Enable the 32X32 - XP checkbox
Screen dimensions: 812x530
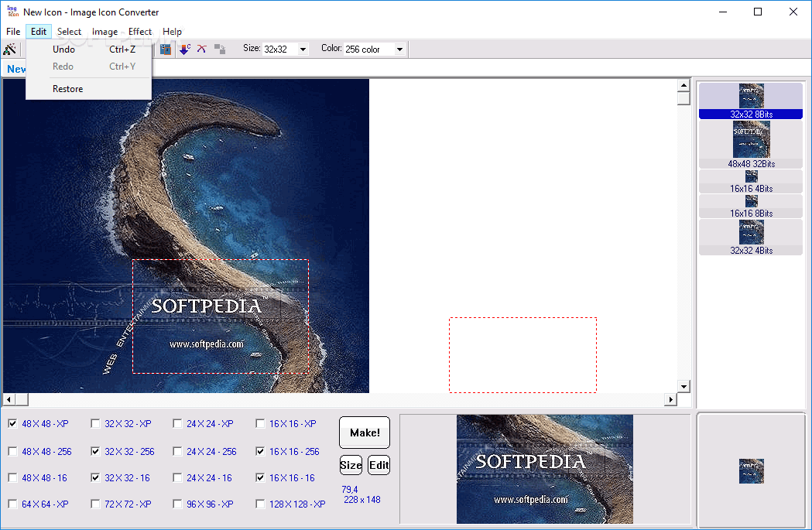click(95, 424)
